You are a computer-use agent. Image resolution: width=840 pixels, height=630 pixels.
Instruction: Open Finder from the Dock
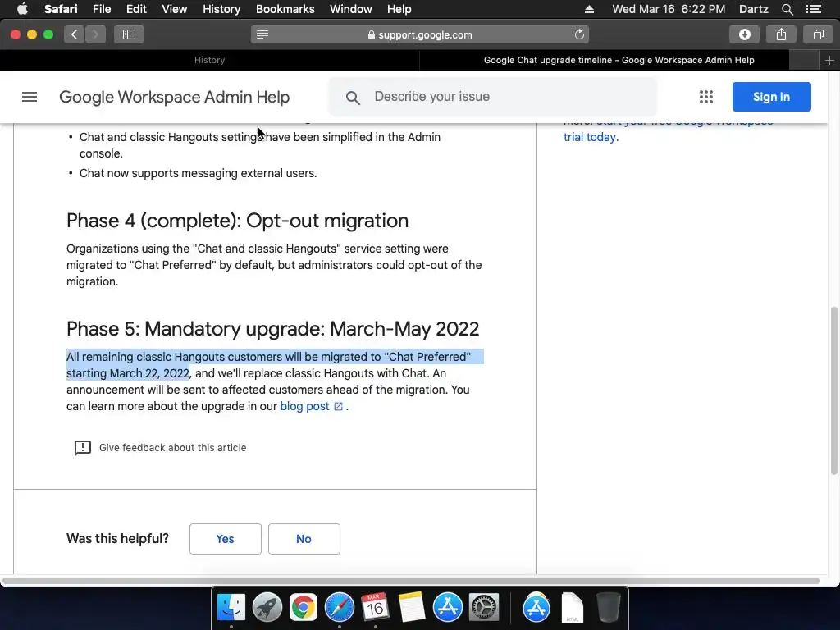tap(231, 607)
